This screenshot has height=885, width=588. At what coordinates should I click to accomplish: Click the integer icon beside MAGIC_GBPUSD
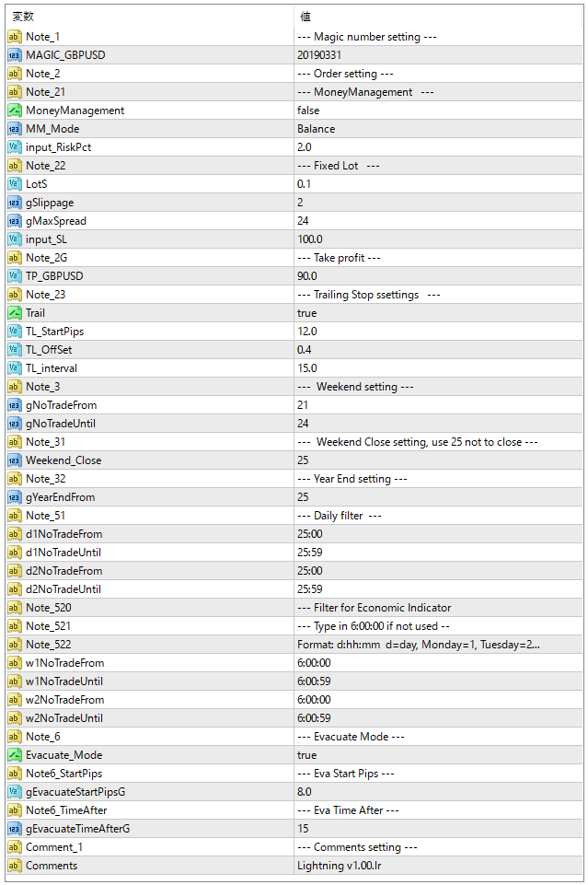15,55
